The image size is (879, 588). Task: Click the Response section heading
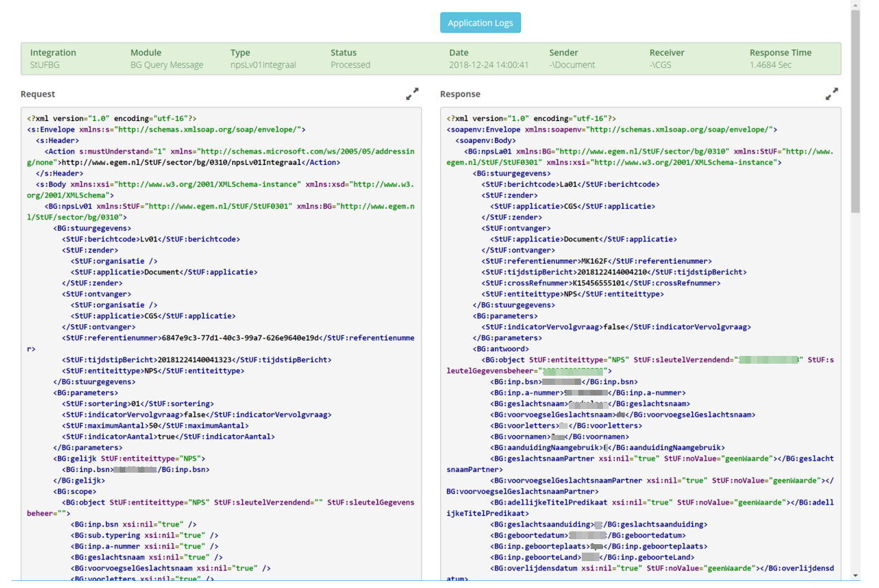[460, 93]
